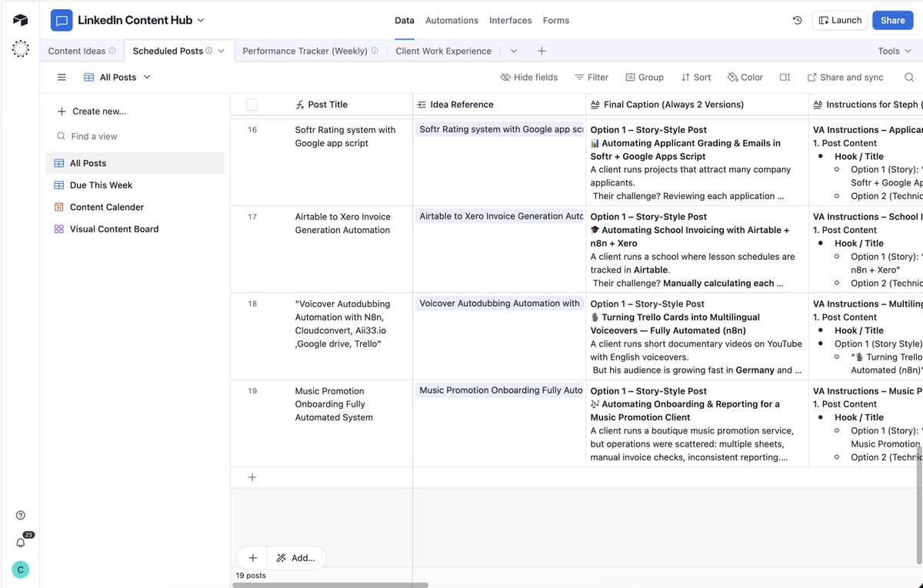
Task: Open notifications bell with 23 badge
Action: (21, 543)
